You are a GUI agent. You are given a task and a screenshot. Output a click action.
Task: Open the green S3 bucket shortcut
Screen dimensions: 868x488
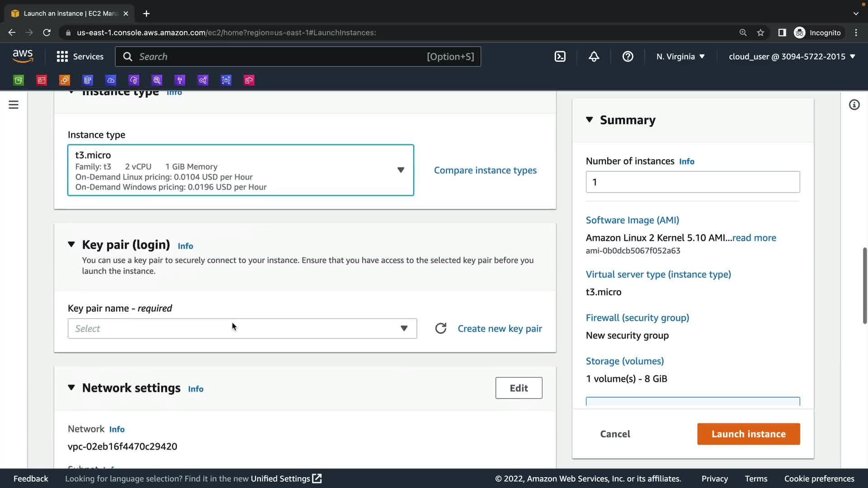pos(19,80)
